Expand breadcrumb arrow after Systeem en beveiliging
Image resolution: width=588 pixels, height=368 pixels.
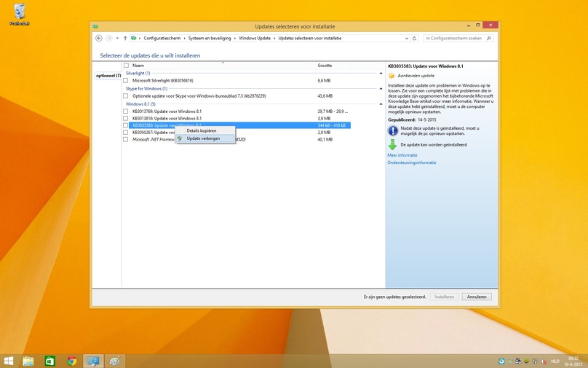click(x=235, y=38)
